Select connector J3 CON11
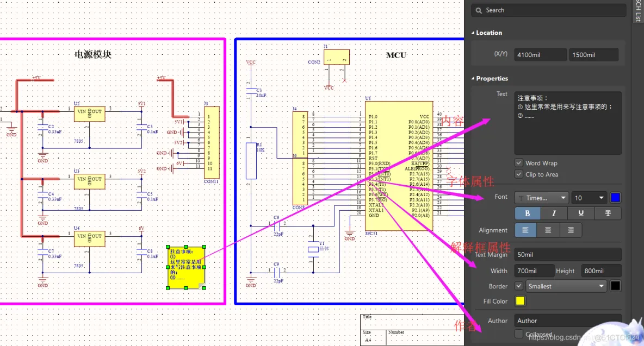 (212, 142)
